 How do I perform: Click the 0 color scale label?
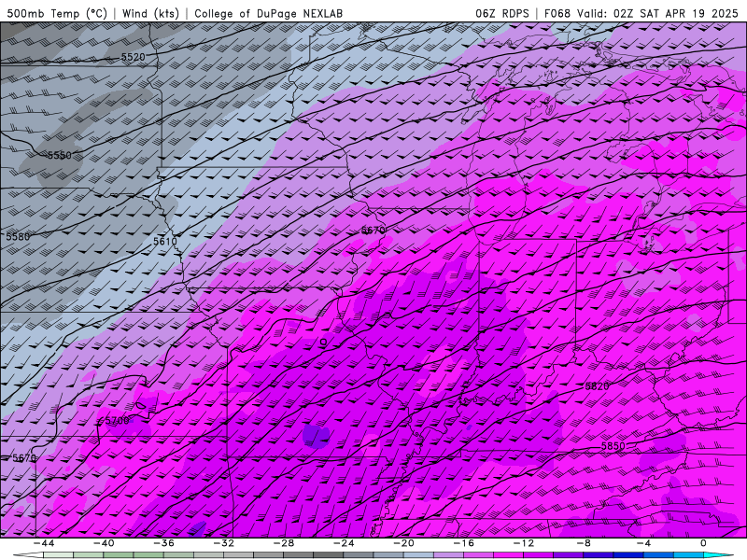pyautogui.click(x=704, y=543)
